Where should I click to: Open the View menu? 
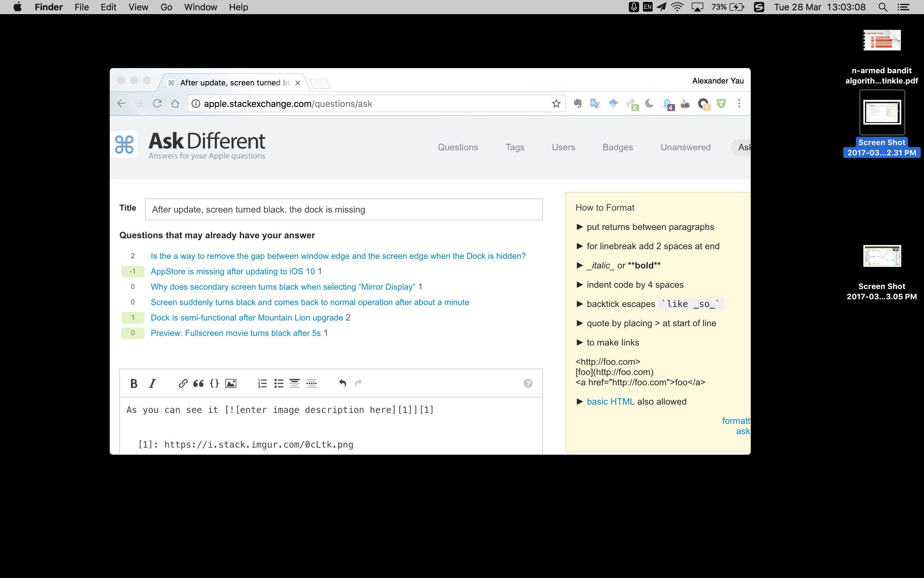[x=138, y=7]
